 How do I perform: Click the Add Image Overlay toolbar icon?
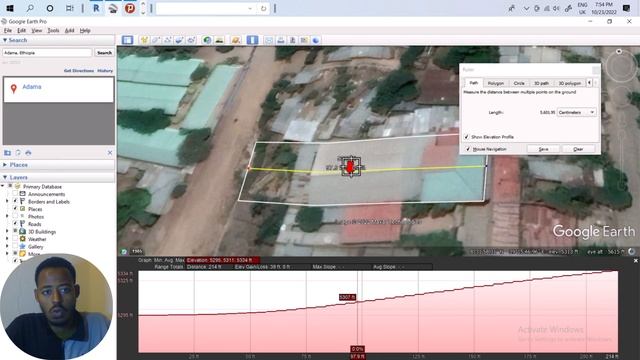tap(179, 40)
